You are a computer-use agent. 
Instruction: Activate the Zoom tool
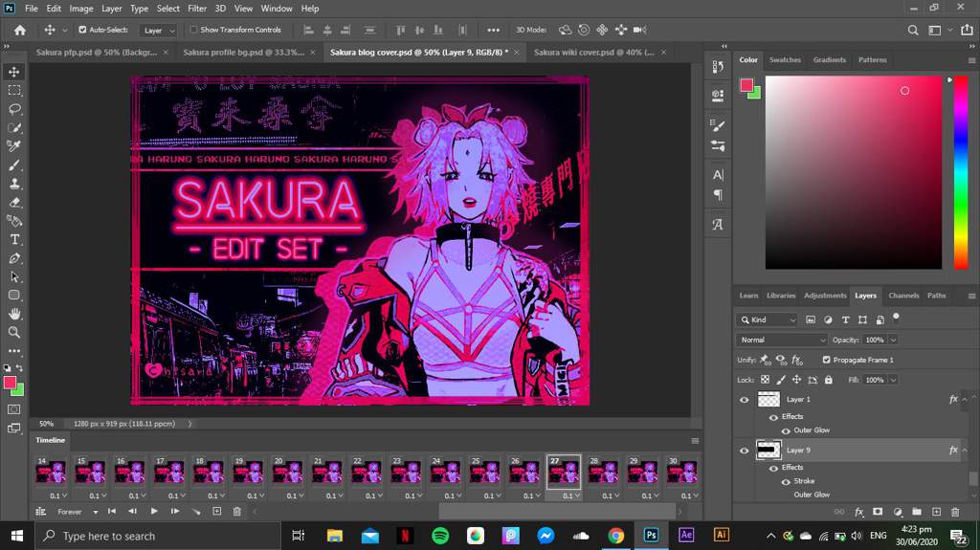point(14,332)
